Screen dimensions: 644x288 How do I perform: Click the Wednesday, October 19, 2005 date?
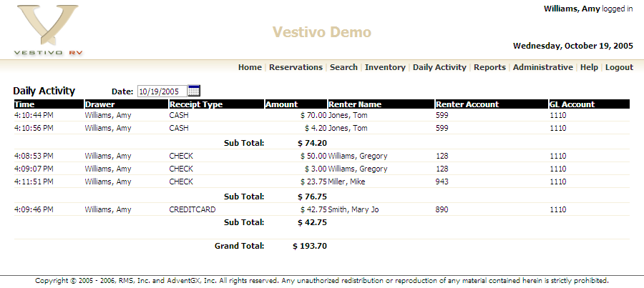(573, 46)
